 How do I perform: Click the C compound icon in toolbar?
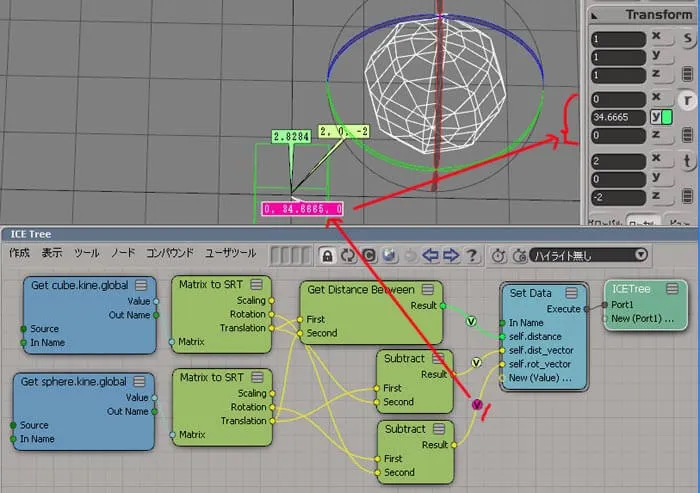pyautogui.click(x=369, y=255)
